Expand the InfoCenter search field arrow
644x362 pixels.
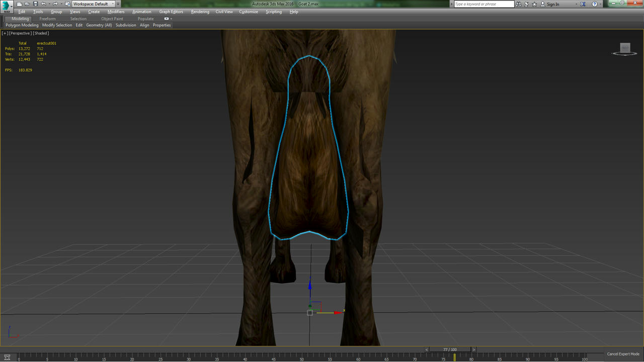pos(451,4)
